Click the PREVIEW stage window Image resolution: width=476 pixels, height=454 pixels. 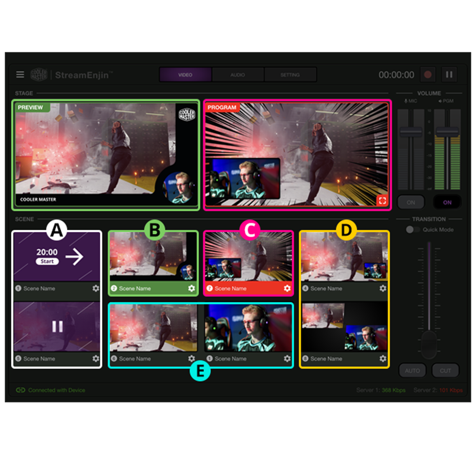106,155
